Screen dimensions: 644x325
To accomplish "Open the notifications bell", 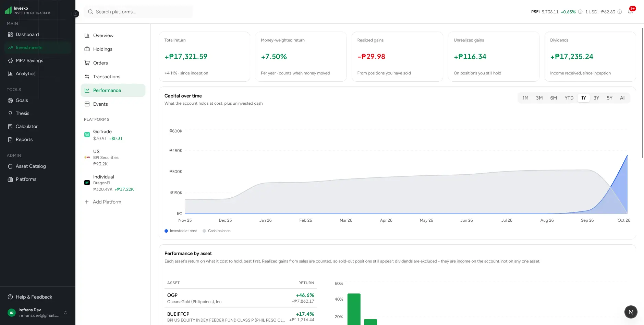I will click(x=630, y=12).
